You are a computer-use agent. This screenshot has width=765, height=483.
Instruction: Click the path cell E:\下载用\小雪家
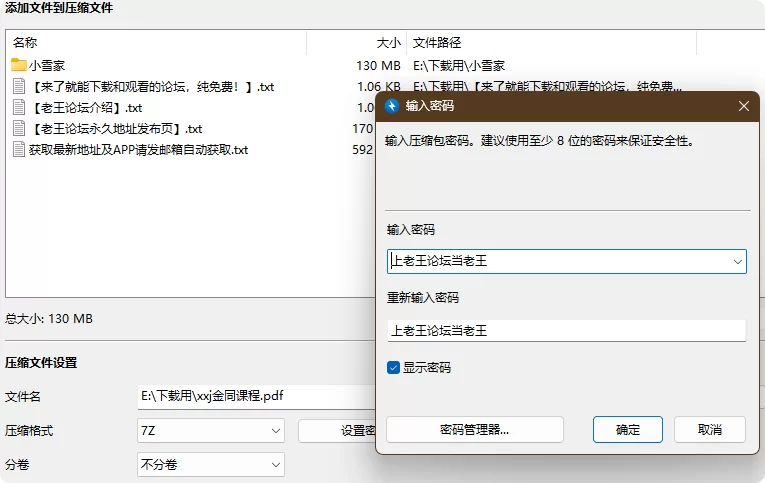tap(459, 65)
